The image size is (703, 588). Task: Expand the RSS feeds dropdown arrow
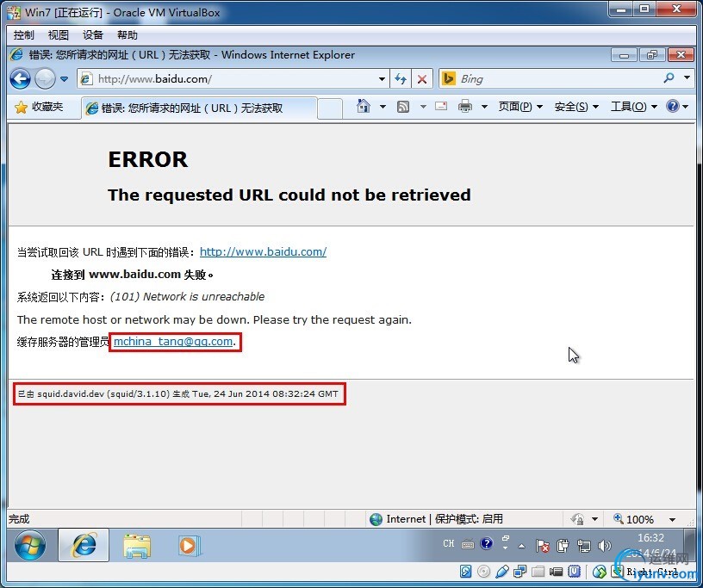click(x=423, y=107)
